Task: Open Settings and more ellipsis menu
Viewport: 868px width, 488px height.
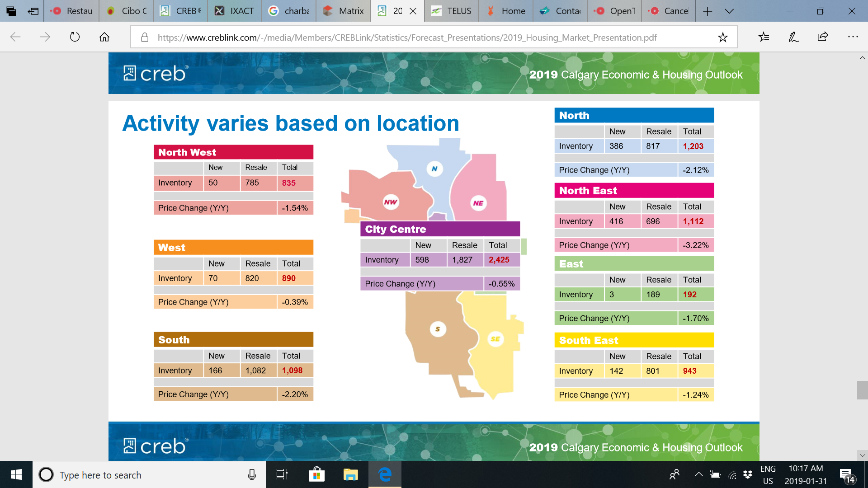Action: click(x=853, y=37)
